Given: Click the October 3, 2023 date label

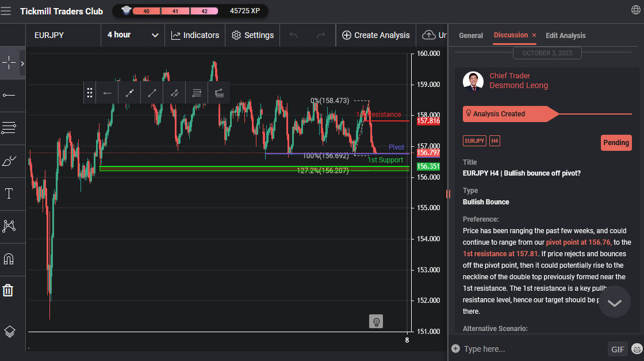Looking at the screenshot, I should [x=547, y=53].
